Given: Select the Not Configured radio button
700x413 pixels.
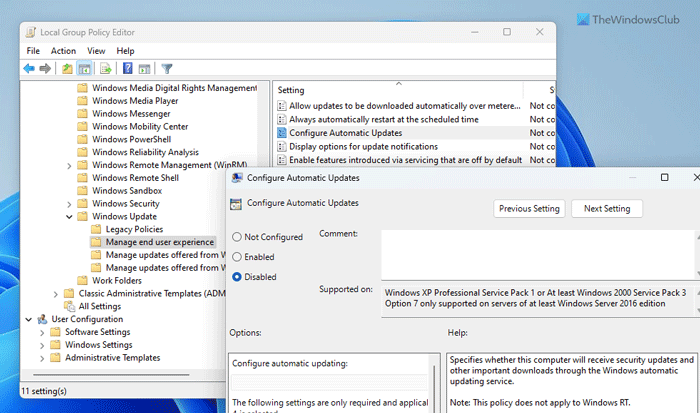Looking at the screenshot, I should [x=237, y=237].
